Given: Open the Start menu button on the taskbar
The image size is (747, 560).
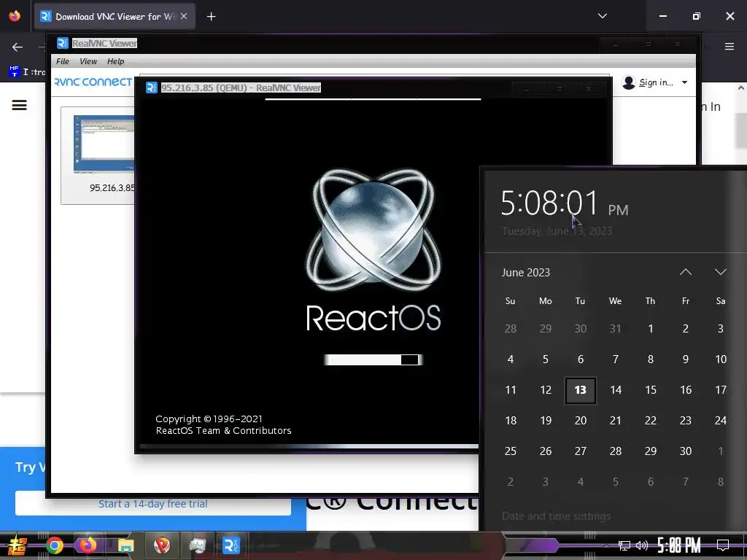Looking at the screenshot, I should [x=16, y=545].
